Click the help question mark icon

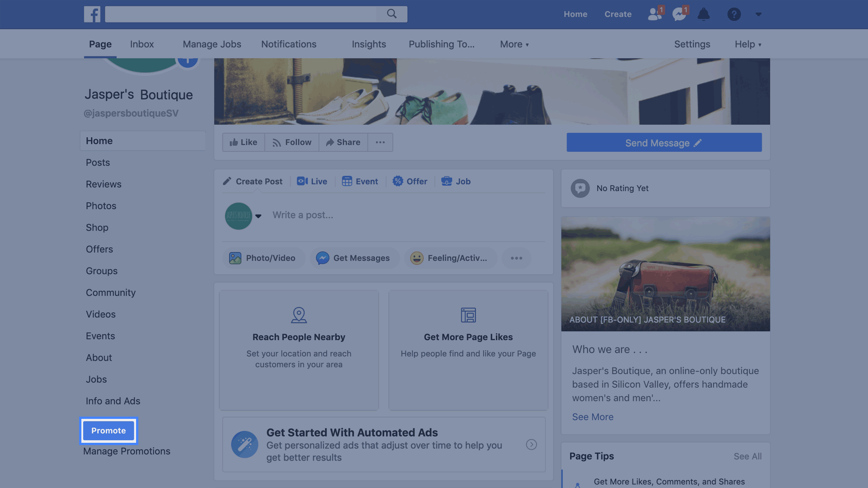[x=734, y=14]
